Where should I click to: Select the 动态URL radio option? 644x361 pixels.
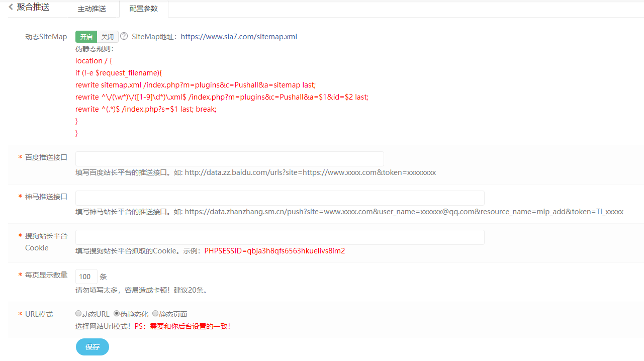78,314
